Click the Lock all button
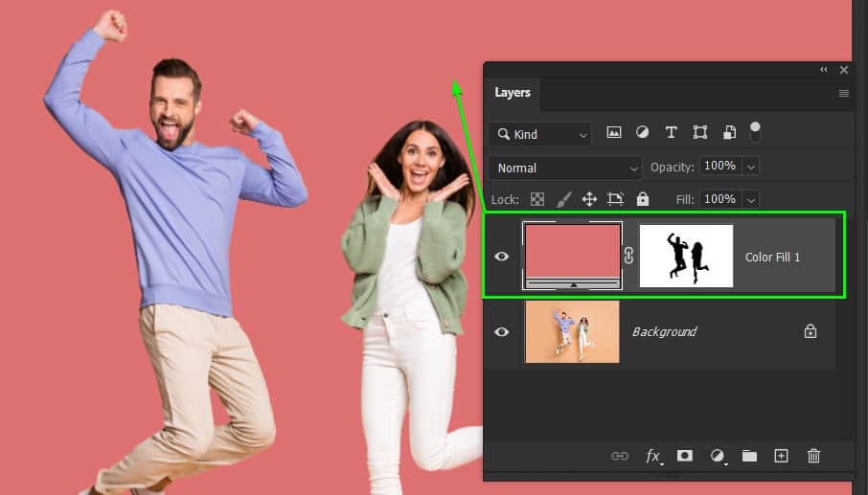Image resolution: width=868 pixels, height=495 pixels. [x=642, y=199]
